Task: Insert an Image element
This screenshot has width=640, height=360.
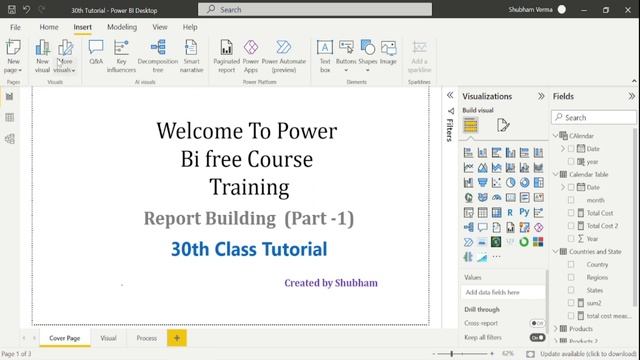Action: 388,52
